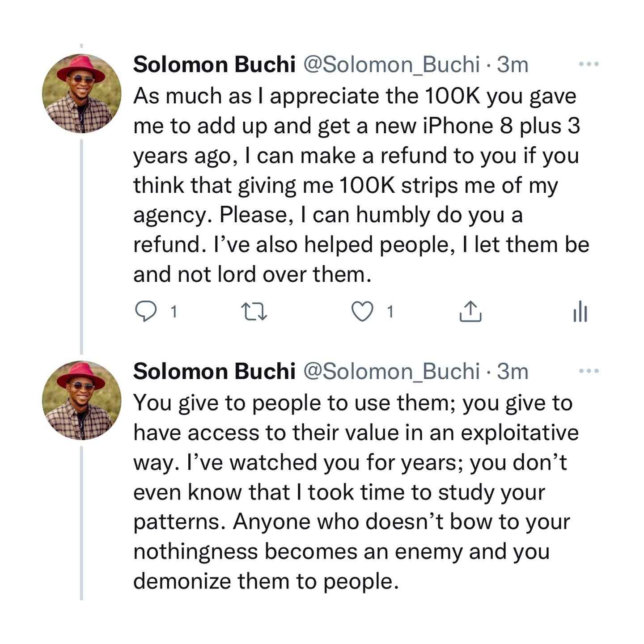644x644 pixels.
Task: Open the first tweet's 3m timestamp
Action: (x=513, y=65)
